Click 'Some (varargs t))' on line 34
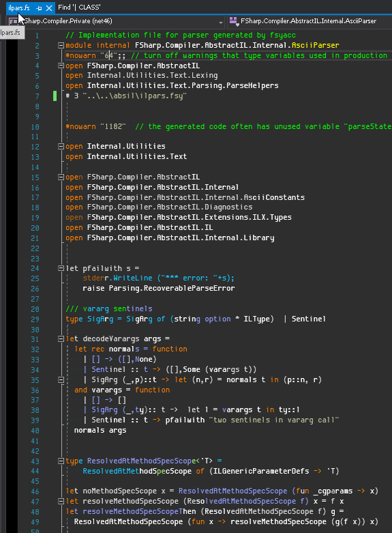The width and height of the screenshot is (392, 533). pos(220,369)
